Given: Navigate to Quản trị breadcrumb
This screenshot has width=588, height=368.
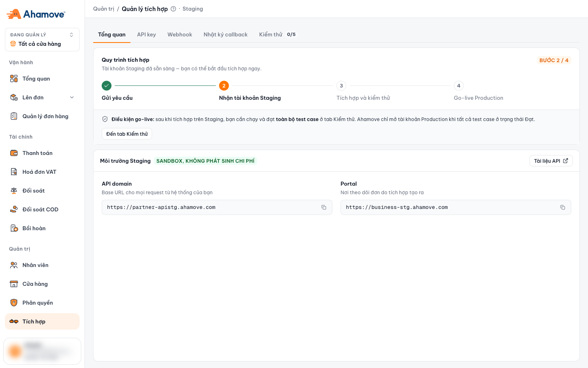Looking at the screenshot, I should pyautogui.click(x=104, y=9).
